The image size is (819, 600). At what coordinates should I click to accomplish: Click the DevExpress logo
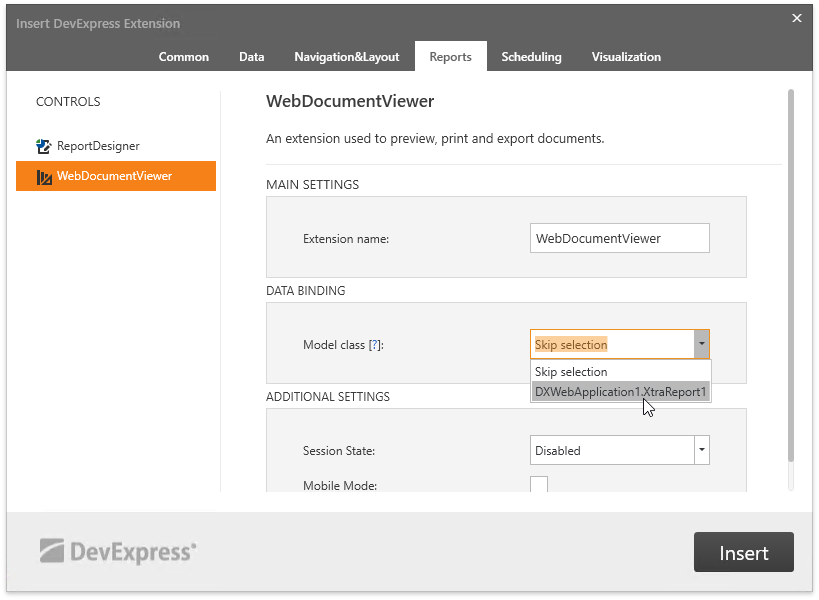(x=117, y=551)
